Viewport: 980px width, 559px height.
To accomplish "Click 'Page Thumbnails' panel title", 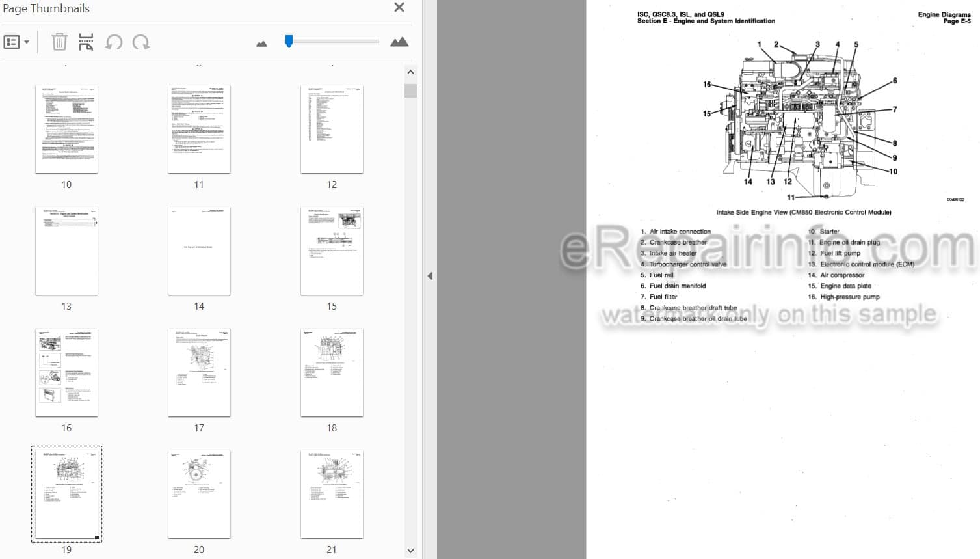I will tap(46, 8).
